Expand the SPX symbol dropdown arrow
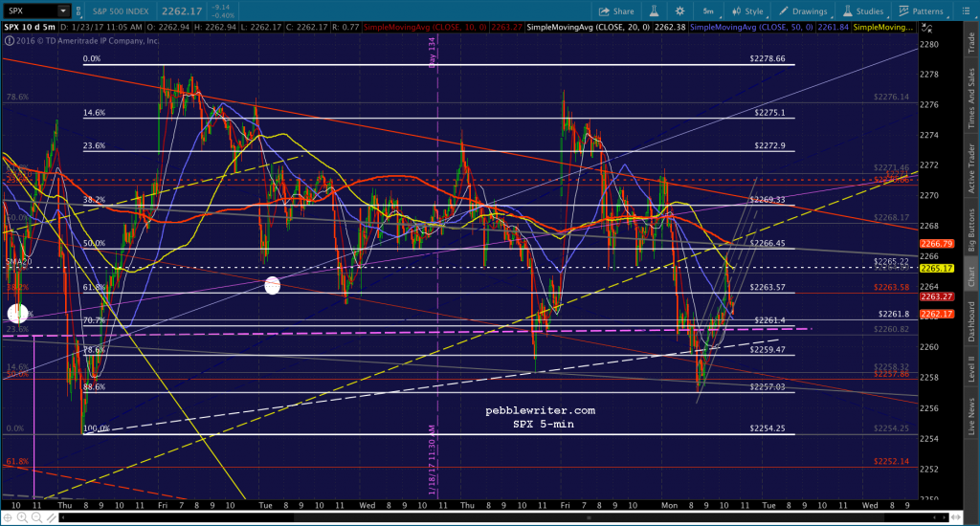This screenshot has width=980, height=526. 63,11
